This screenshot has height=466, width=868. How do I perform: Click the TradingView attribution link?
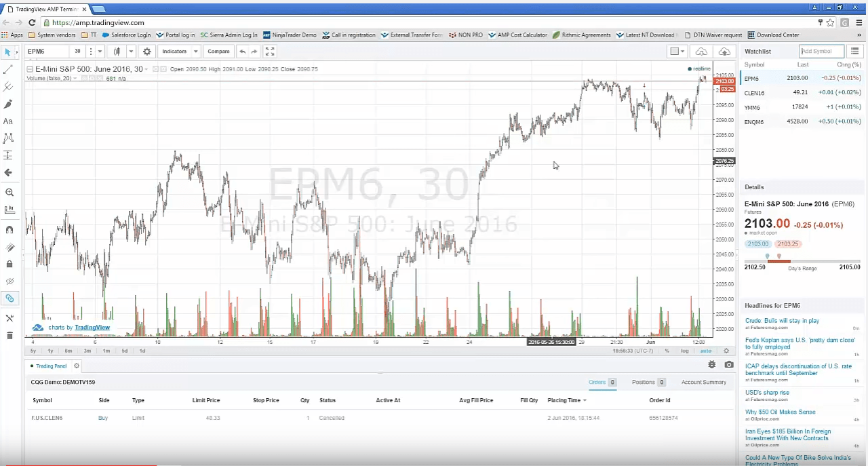coord(92,328)
